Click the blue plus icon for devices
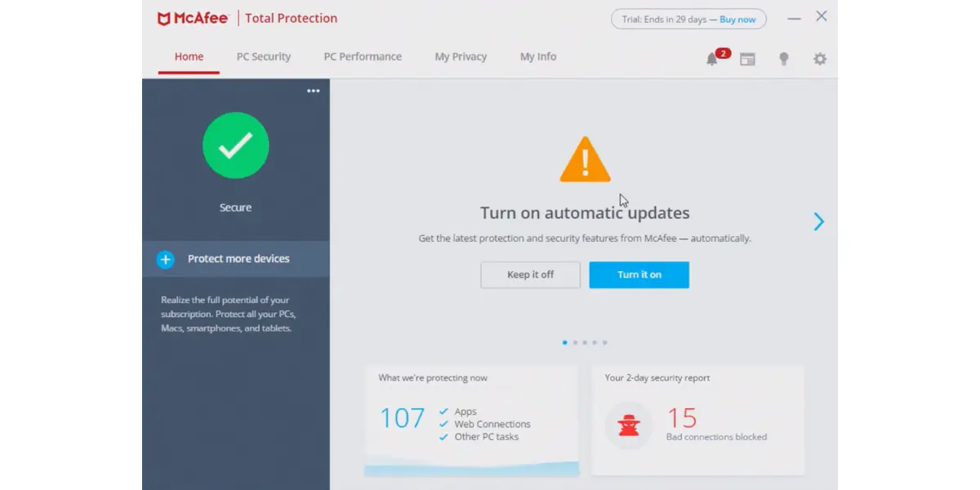The image size is (980, 490). point(165,260)
